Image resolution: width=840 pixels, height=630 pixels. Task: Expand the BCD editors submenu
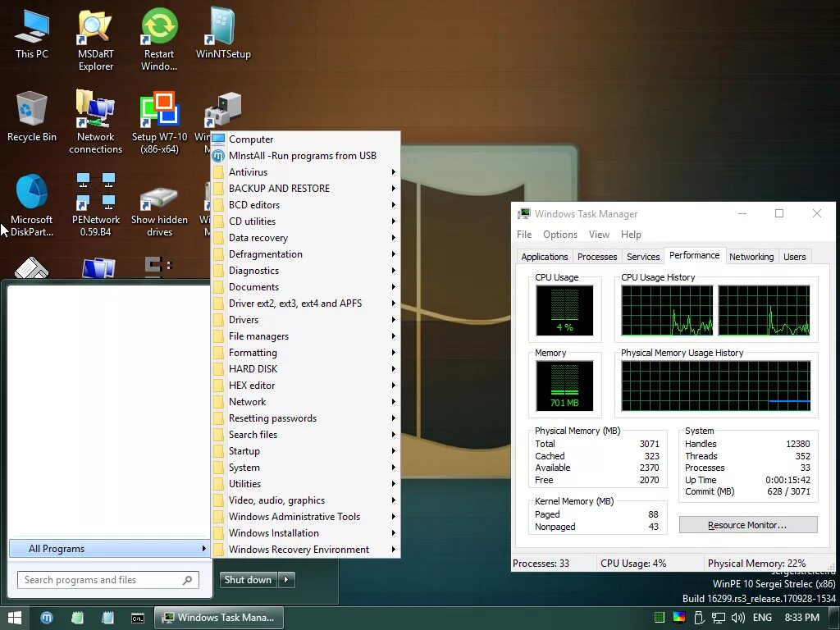coord(305,204)
